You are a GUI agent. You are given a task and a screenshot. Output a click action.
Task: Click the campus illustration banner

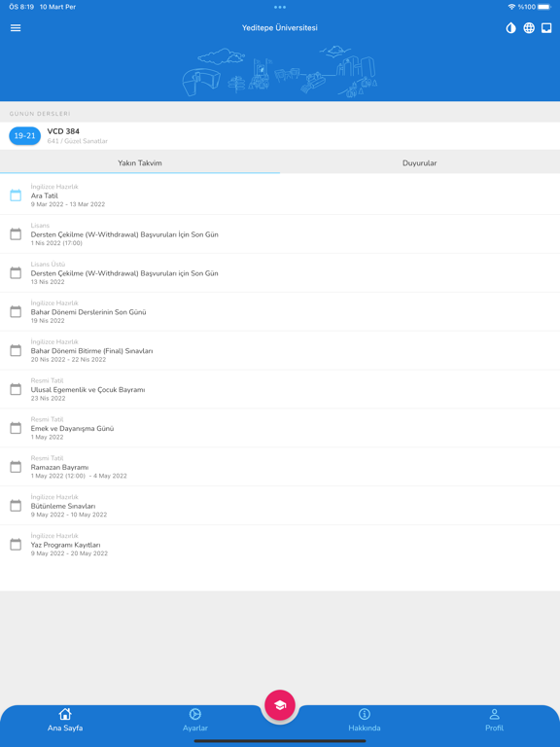pyautogui.click(x=280, y=71)
